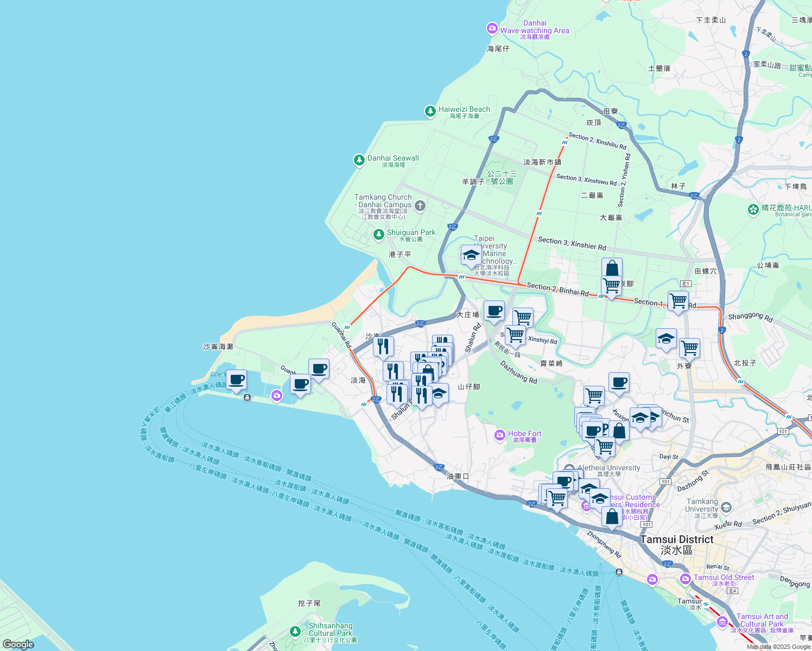Click the 沙崙海灘 beach label
The width and height of the screenshot is (812, 651).
coord(218,347)
